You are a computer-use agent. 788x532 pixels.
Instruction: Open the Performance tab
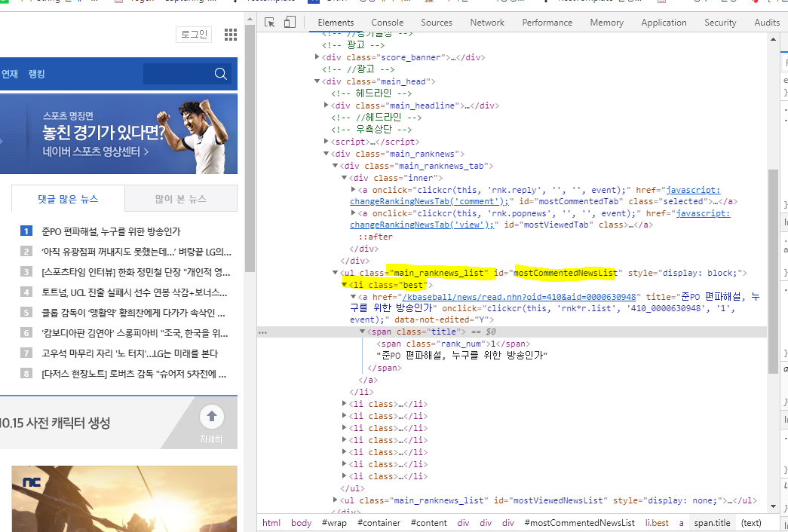(547, 22)
